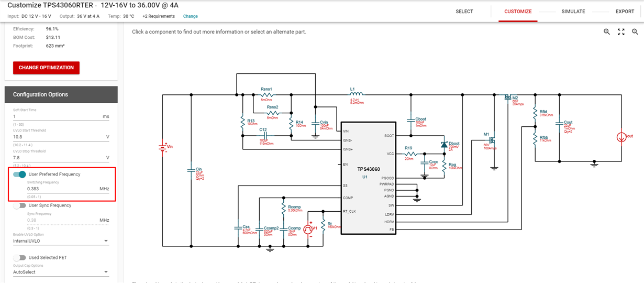
Task: Edit the Switching Frequency 0.383 field
Action: (x=68, y=189)
